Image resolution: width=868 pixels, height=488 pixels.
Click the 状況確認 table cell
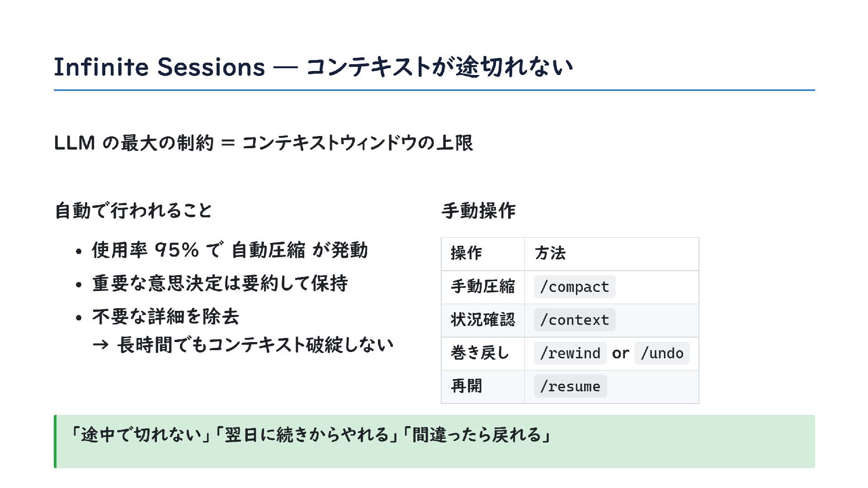482,320
